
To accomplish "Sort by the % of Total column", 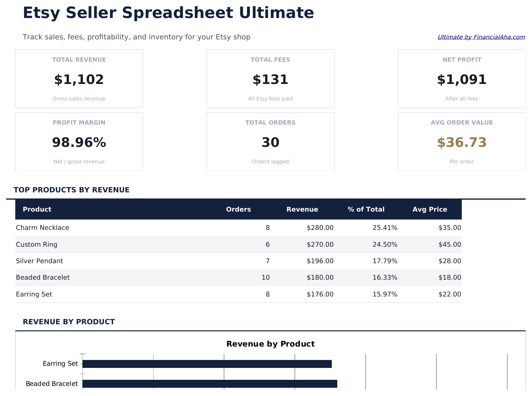I will tap(365, 209).
